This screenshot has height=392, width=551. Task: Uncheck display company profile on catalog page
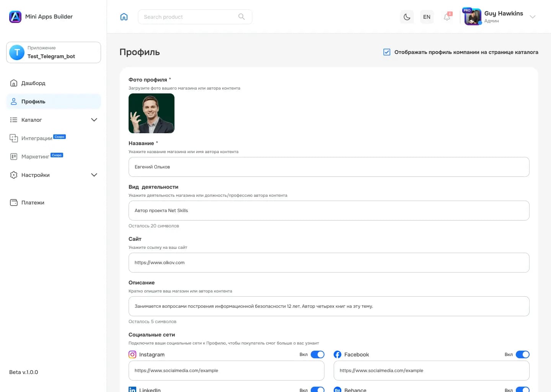pos(387,52)
